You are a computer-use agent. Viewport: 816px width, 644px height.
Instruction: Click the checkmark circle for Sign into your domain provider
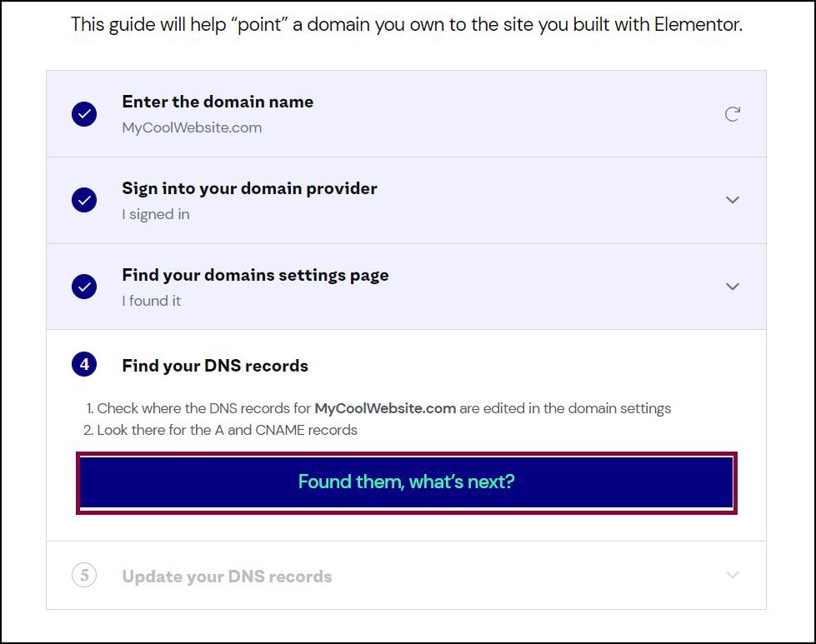tap(84, 200)
